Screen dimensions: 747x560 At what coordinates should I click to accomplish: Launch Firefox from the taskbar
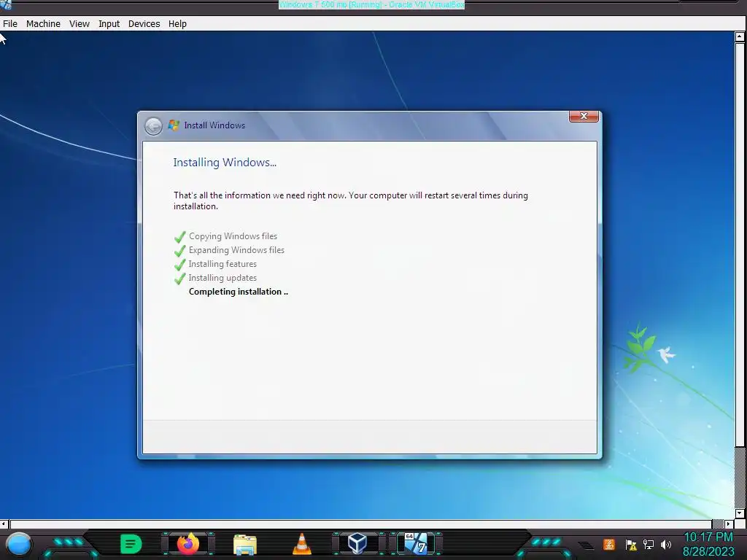tap(188, 544)
